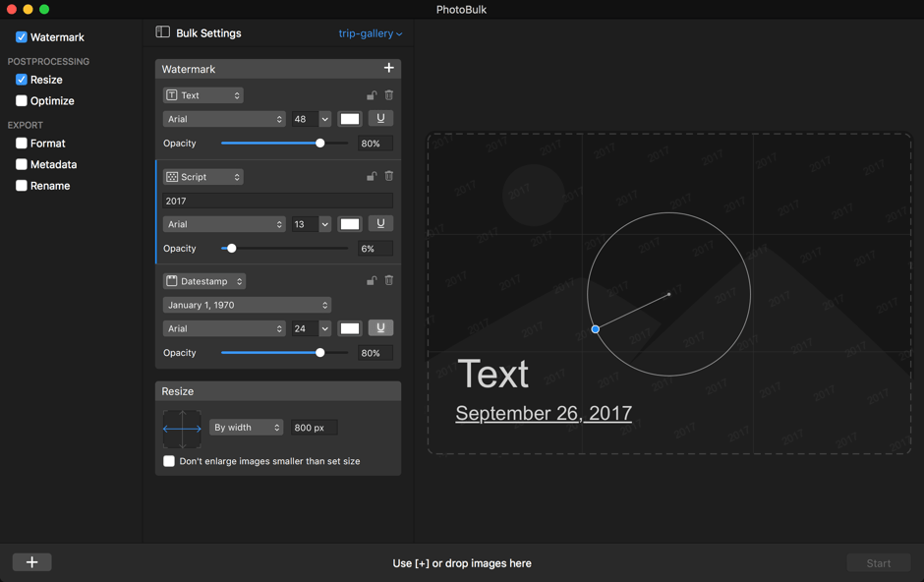
Task: Open the January 1, 1970 date format dropdown
Action: 247,305
